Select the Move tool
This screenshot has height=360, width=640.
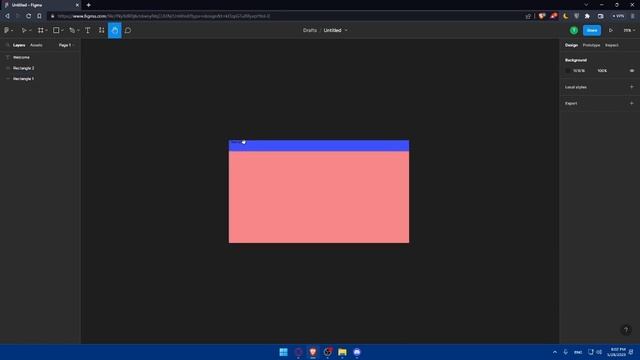(x=23, y=30)
